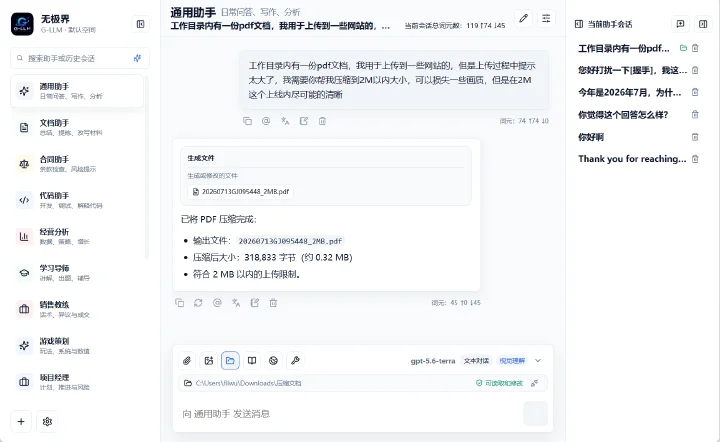The width and height of the screenshot is (720, 442).
Task: Open the '你觉得这个回答怎么样?' conversation
Action: click(623, 115)
